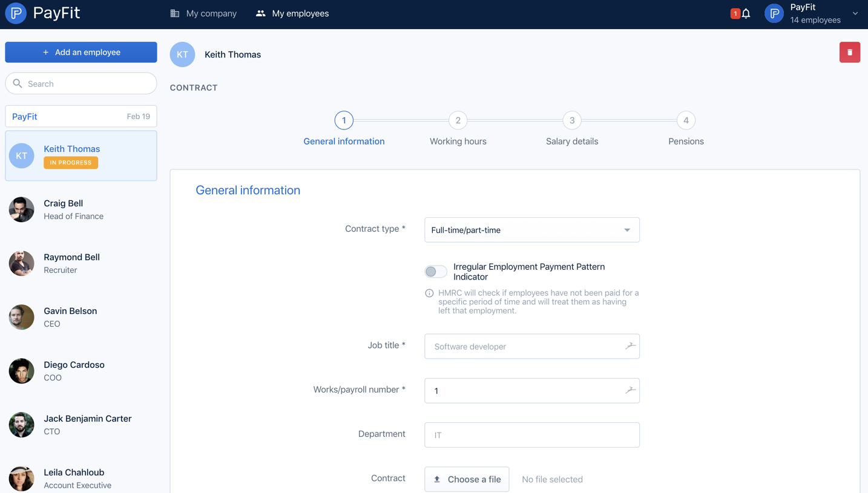Click the account avatar icon in header

(x=774, y=13)
